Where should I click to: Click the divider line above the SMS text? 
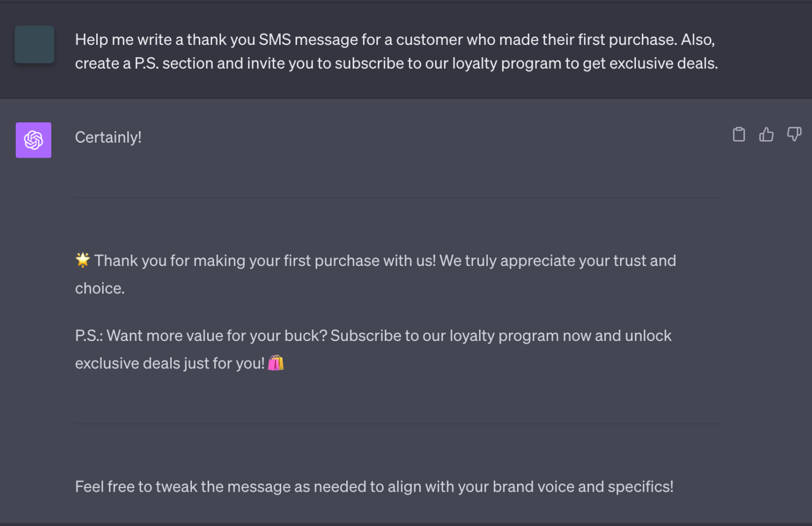coord(396,197)
